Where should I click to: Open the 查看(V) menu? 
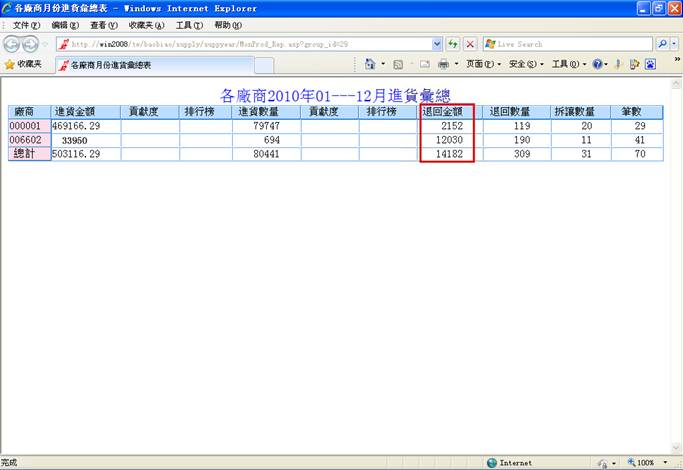tap(103, 25)
